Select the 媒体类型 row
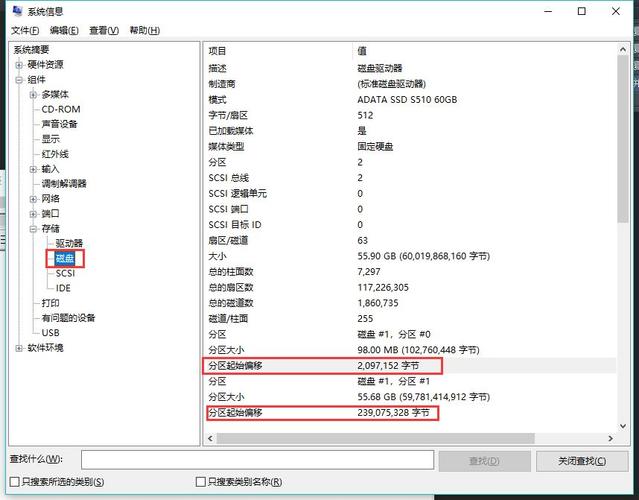 (410, 147)
